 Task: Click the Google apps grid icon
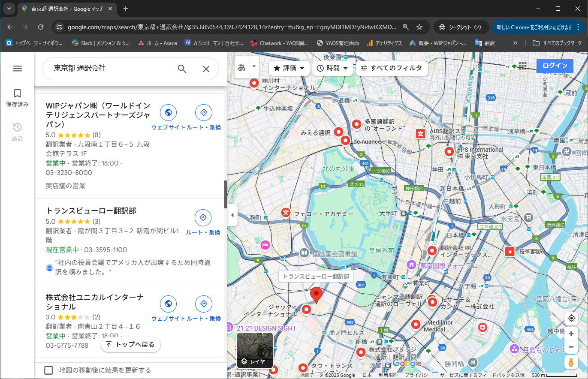pyautogui.click(x=522, y=66)
